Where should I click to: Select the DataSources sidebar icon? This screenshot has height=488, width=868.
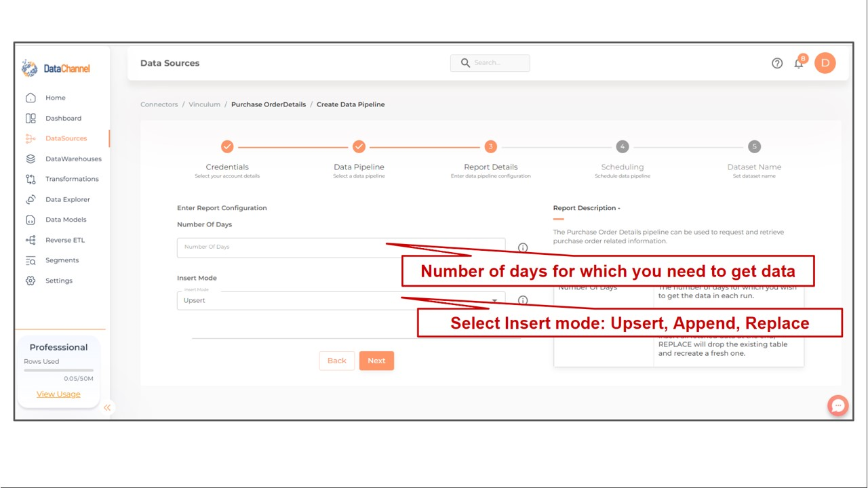pyautogui.click(x=31, y=138)
